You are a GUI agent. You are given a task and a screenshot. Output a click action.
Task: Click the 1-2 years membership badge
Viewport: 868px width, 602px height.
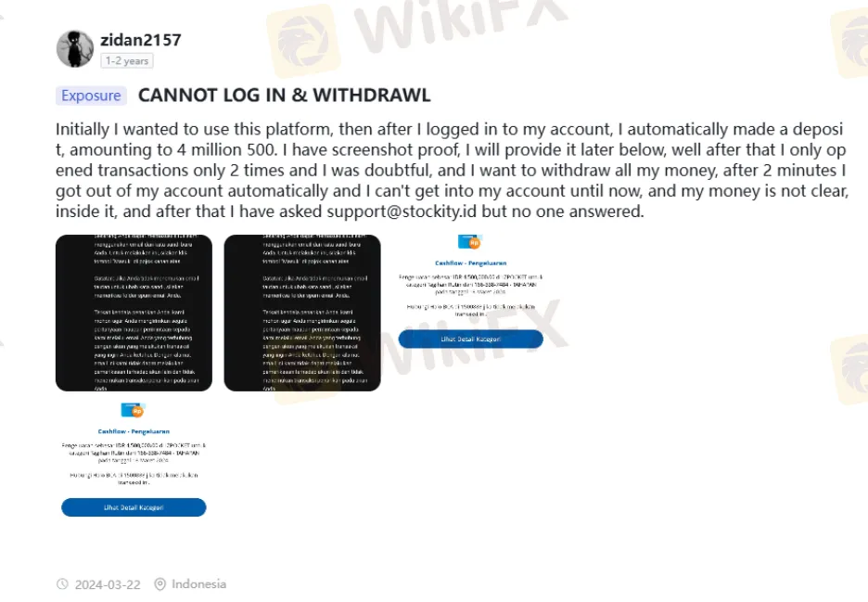click(127, 61)
